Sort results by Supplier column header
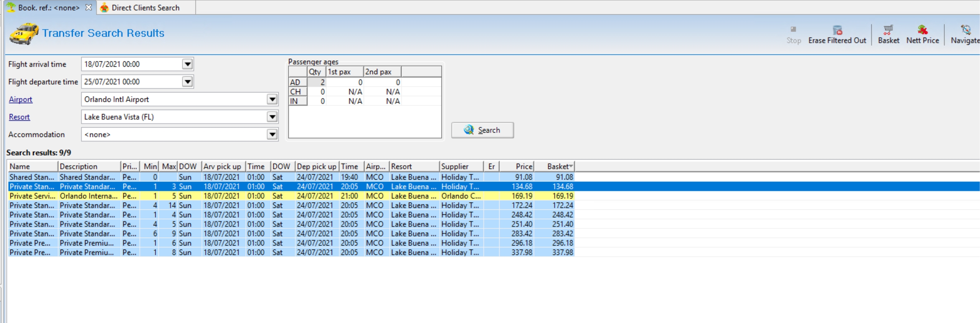Viewport: 980px width, 323px height. tap(461, 166)
